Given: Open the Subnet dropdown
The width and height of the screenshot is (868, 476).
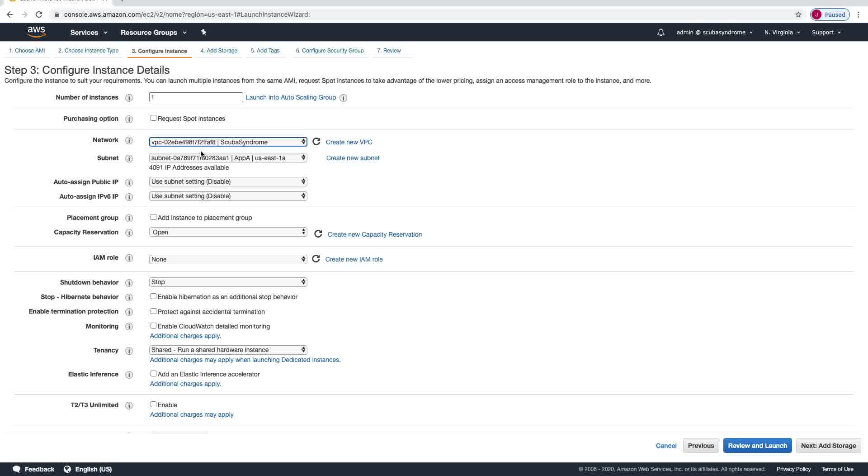Looking at the screenshot, I should [x=228, y=157].
